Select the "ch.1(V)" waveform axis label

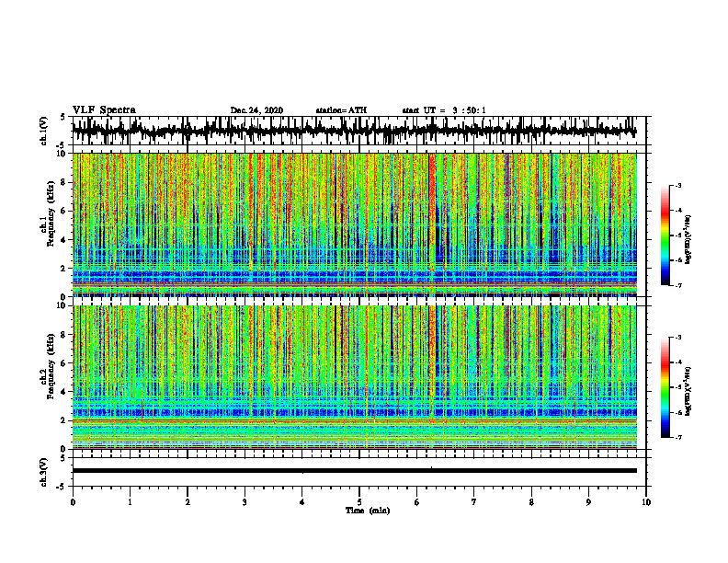44,131
